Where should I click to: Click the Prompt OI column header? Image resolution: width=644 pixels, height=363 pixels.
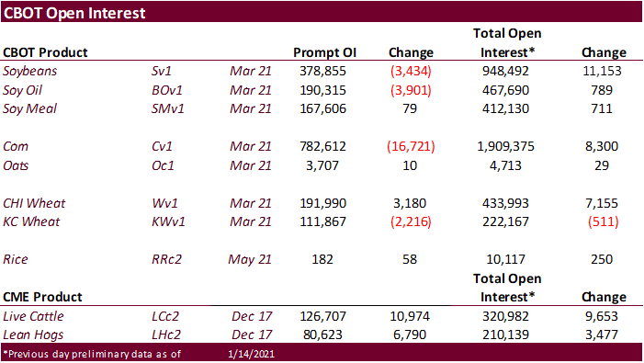(324, 52)
